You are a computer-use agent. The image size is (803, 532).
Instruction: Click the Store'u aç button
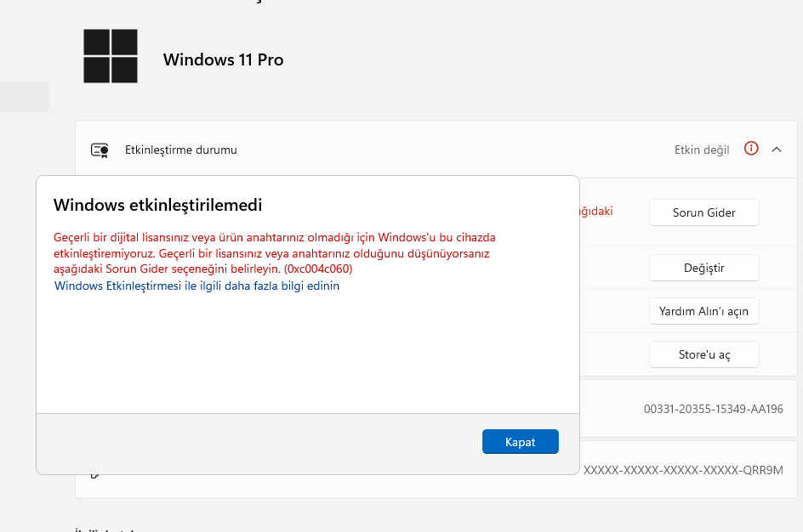(704, 354)
